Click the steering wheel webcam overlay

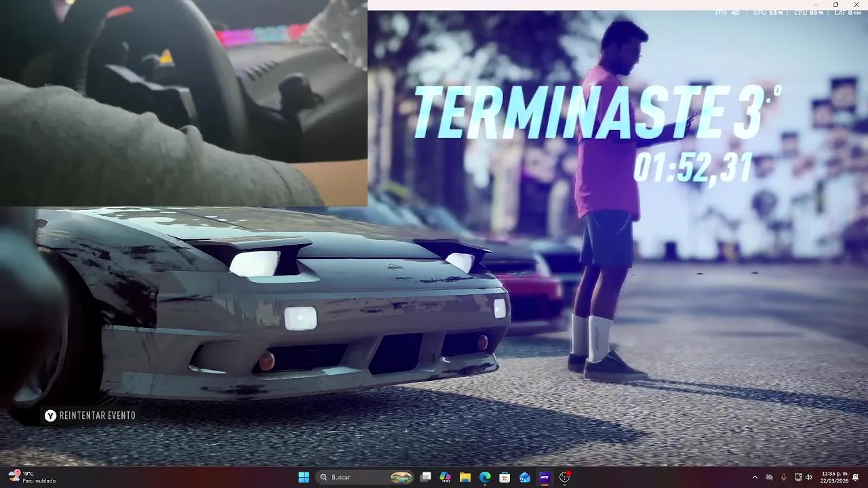click(183, 103)
